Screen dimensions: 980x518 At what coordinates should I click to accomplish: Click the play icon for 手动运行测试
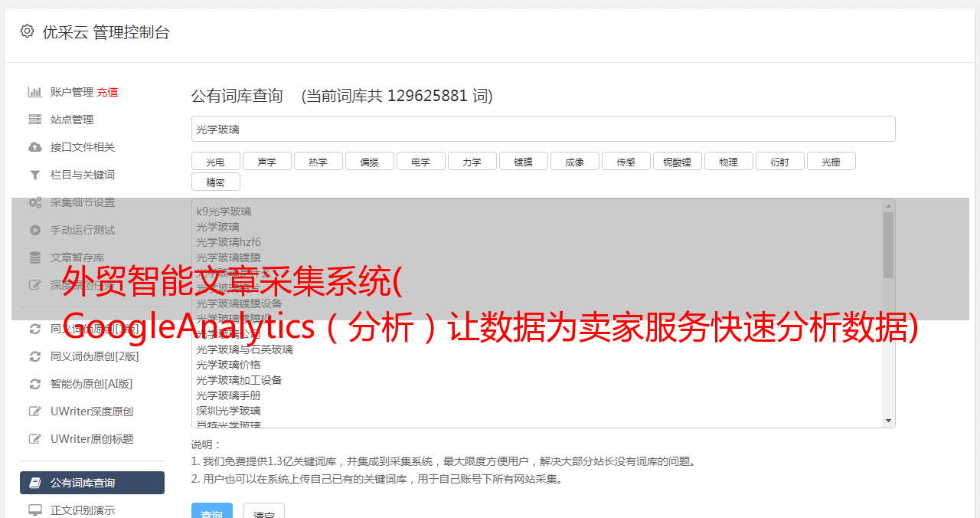34,230
